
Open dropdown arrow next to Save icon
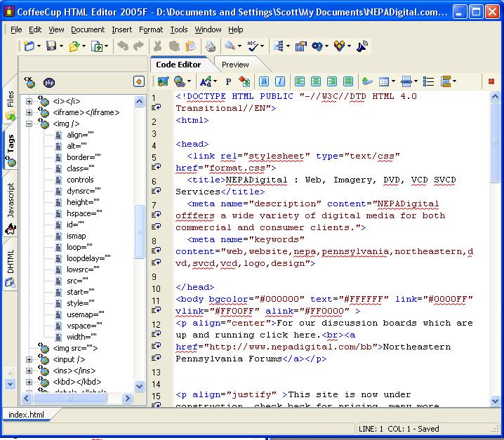61,46
